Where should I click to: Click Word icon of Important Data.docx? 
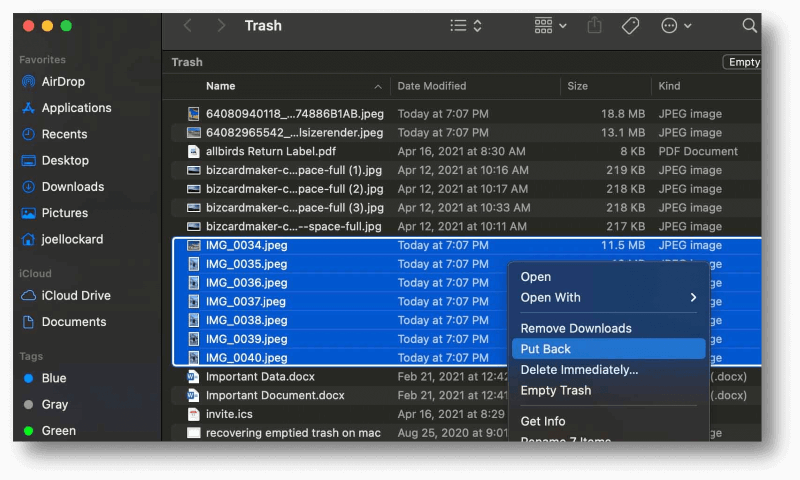(x=193, y=377)
